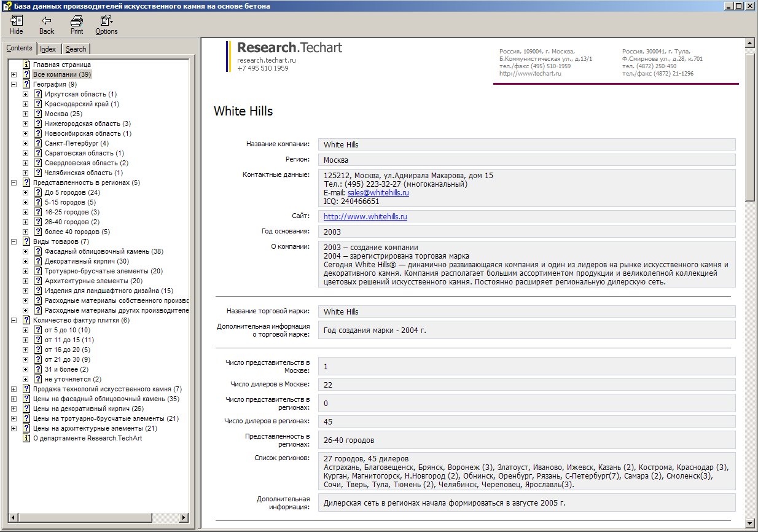Open Новосибирская область (1) topic

(x=88, y=133)
